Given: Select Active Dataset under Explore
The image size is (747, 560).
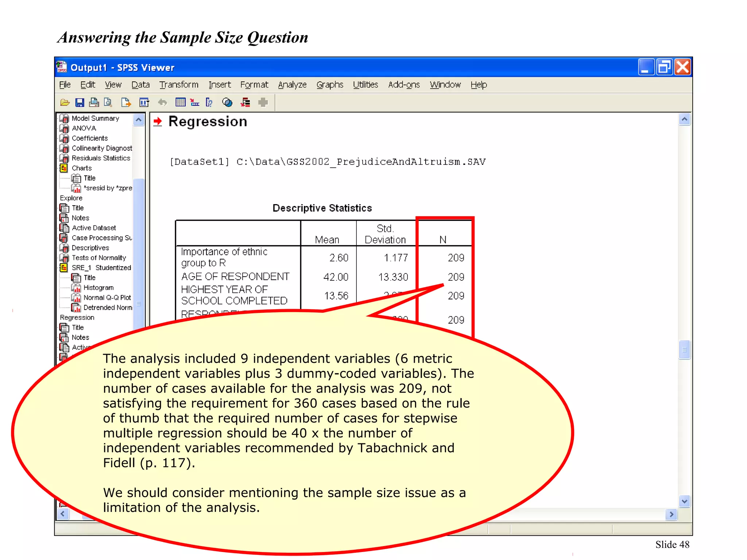Looking at the screenshot, I should (x=94, y=228).
